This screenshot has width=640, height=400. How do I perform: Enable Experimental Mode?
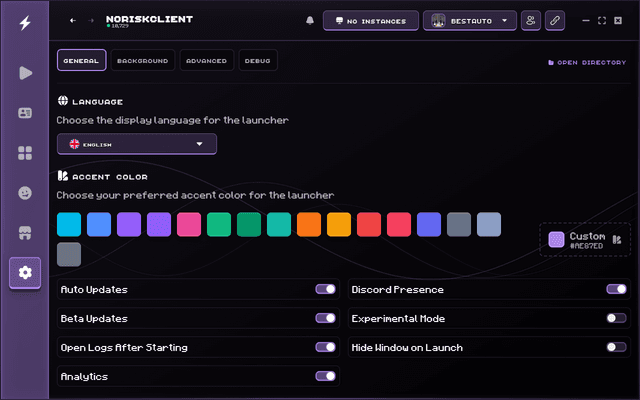[616, 318]
